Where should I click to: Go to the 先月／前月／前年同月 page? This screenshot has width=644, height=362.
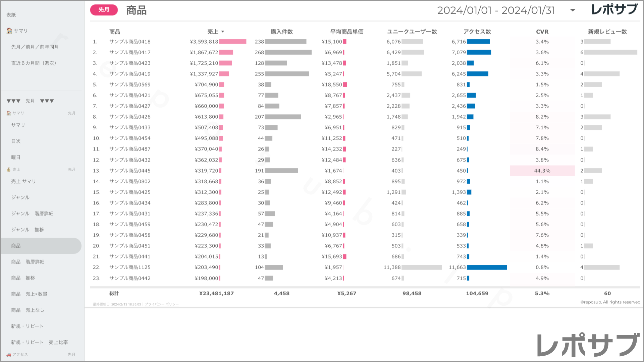35,47
